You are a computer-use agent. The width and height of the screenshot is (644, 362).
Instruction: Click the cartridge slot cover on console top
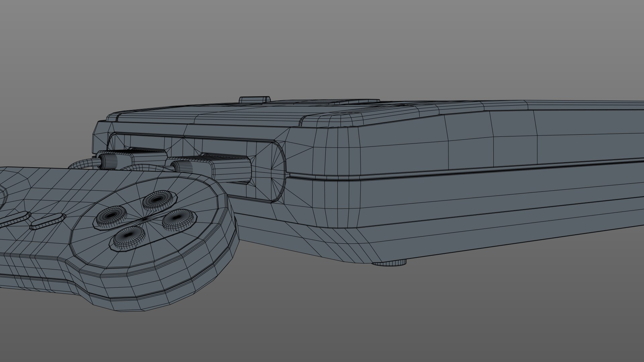click(335, 102)
